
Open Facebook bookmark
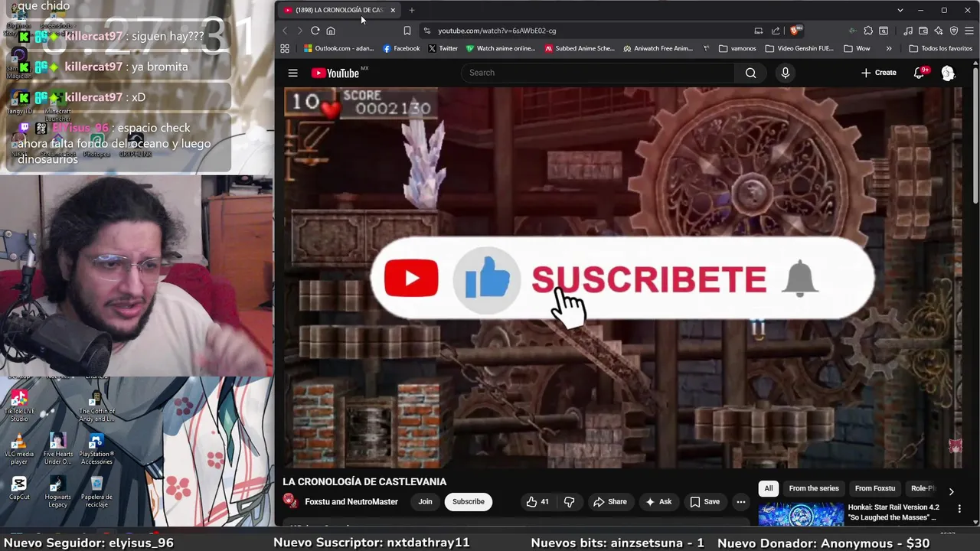[x=400, y=48]
